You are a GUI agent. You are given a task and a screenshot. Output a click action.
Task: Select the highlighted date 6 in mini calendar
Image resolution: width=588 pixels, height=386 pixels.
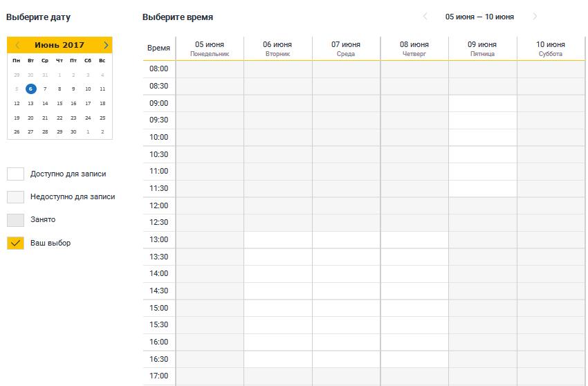[30, 89]
